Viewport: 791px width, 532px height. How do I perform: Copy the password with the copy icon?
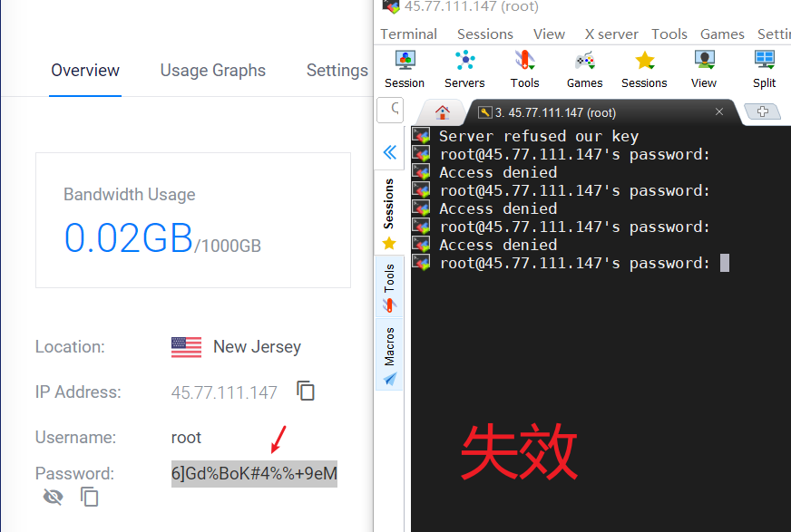pos(89,497)
